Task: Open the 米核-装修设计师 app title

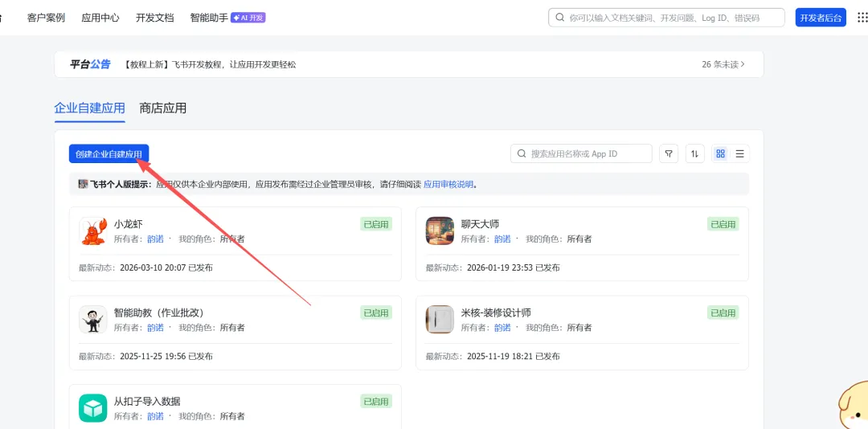Action: [x=496, y=313]
